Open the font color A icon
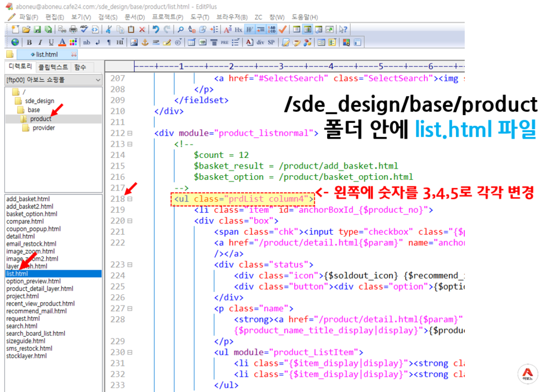The height and width of the screenshot is (392, 543). point(62,42)
